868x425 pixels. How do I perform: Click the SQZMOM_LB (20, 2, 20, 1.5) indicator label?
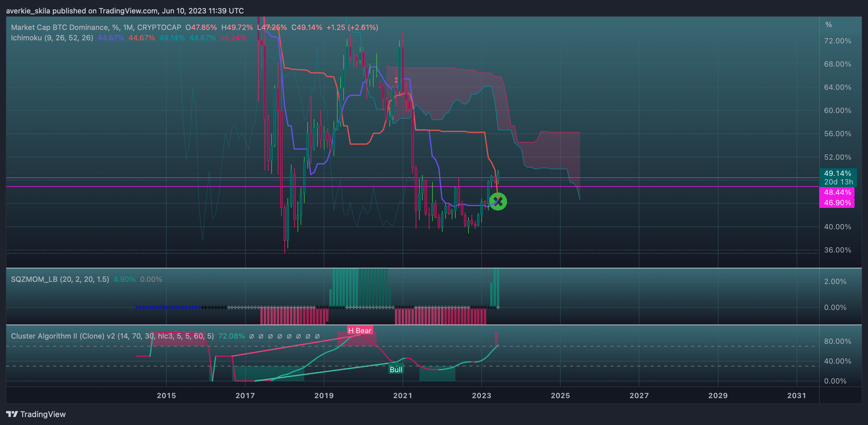[x=60, y=279]
